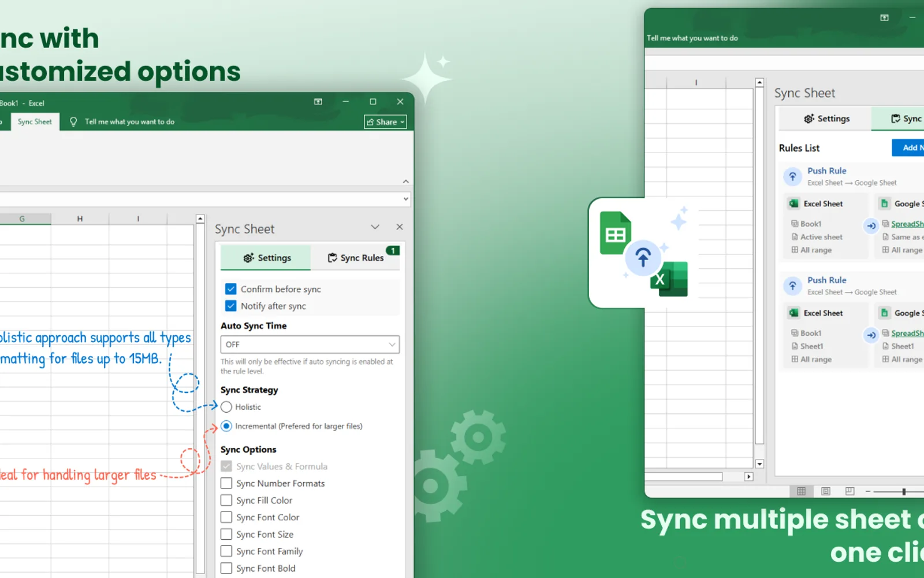924x578 pixels.
Task: Open Sync Sheet pane options chevron
Action: 375,227
